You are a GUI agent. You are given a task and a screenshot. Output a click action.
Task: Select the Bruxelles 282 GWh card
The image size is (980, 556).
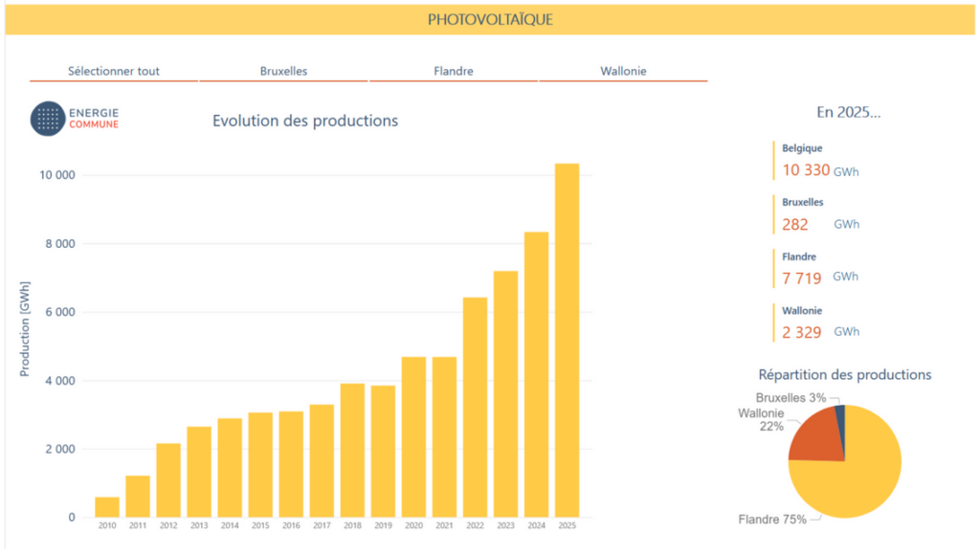pos(818,214)
